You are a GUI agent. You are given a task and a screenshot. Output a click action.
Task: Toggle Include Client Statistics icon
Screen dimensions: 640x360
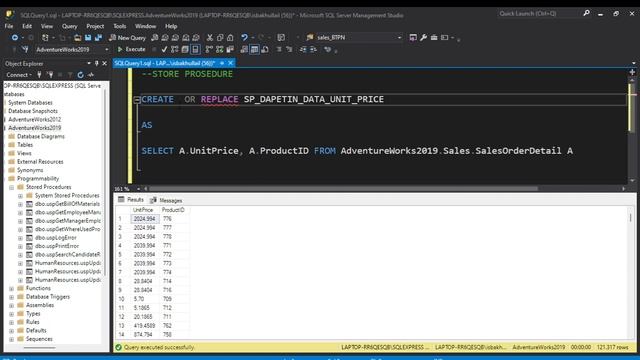point(230,49)
